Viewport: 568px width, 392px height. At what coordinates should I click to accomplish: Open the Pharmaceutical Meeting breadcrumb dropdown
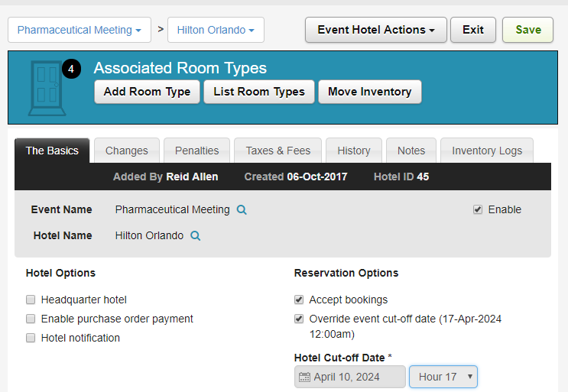click(80, 31)
